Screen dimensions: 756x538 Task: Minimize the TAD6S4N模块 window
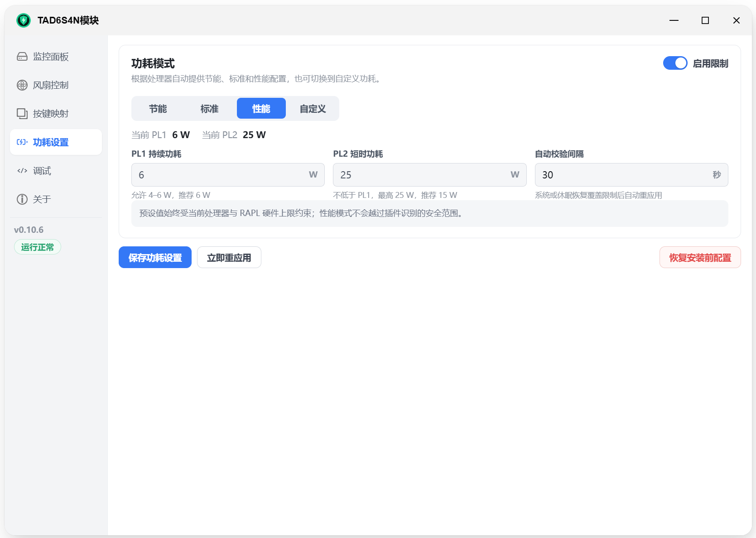[674, 20]
